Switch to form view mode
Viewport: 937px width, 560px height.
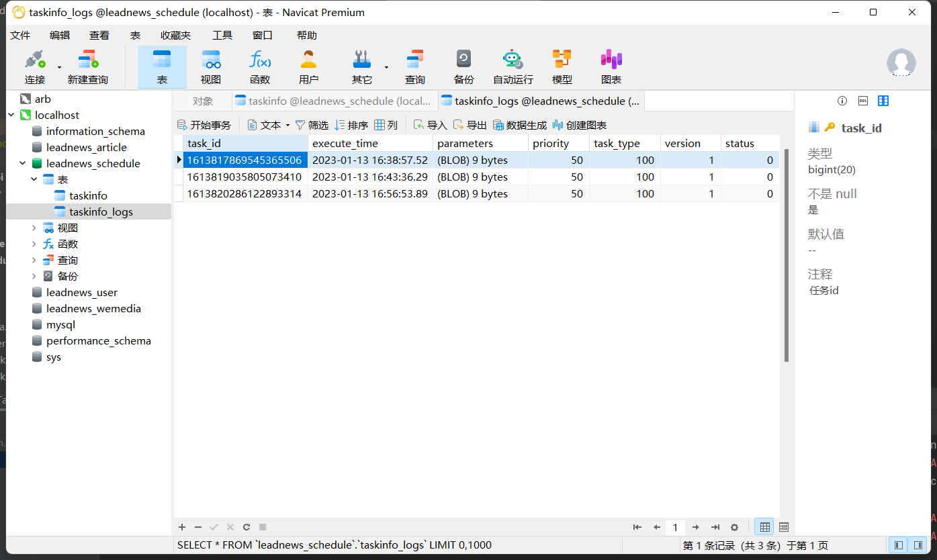click(x=784, y=527)
